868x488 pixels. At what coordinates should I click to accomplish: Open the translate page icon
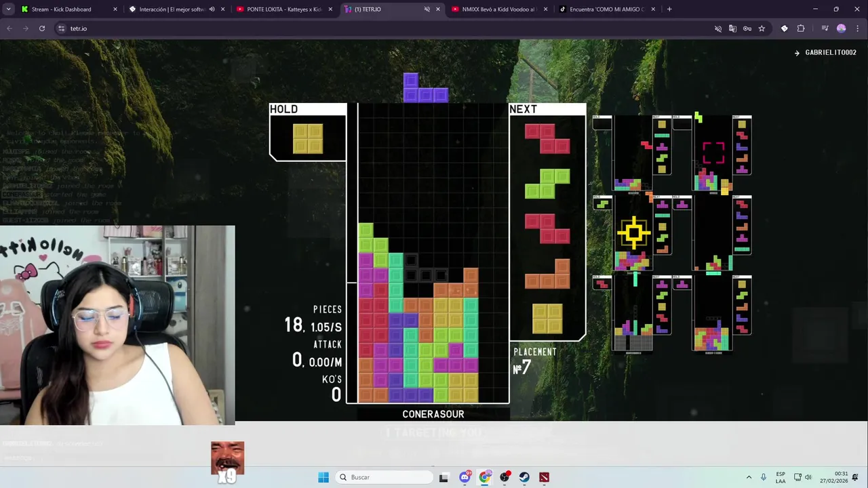tap(732, 28)
